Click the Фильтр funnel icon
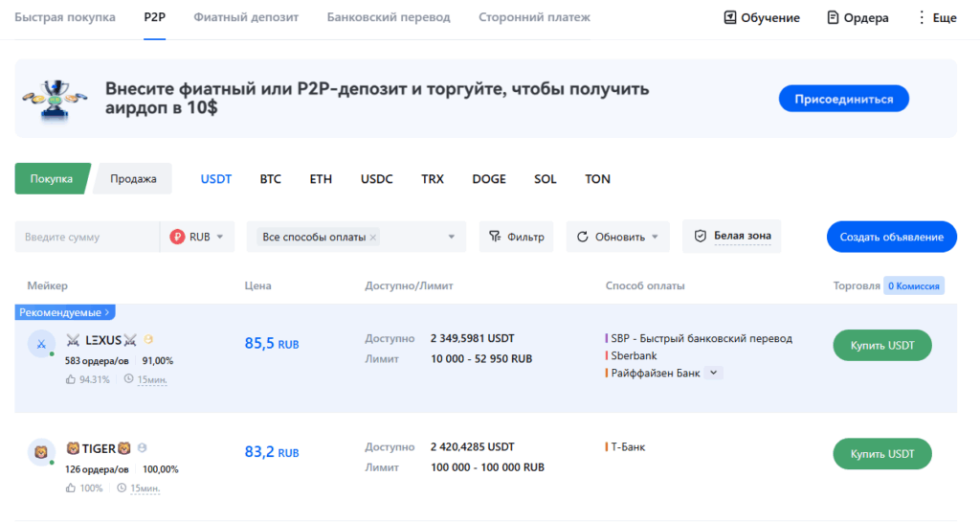 [495, 237]
